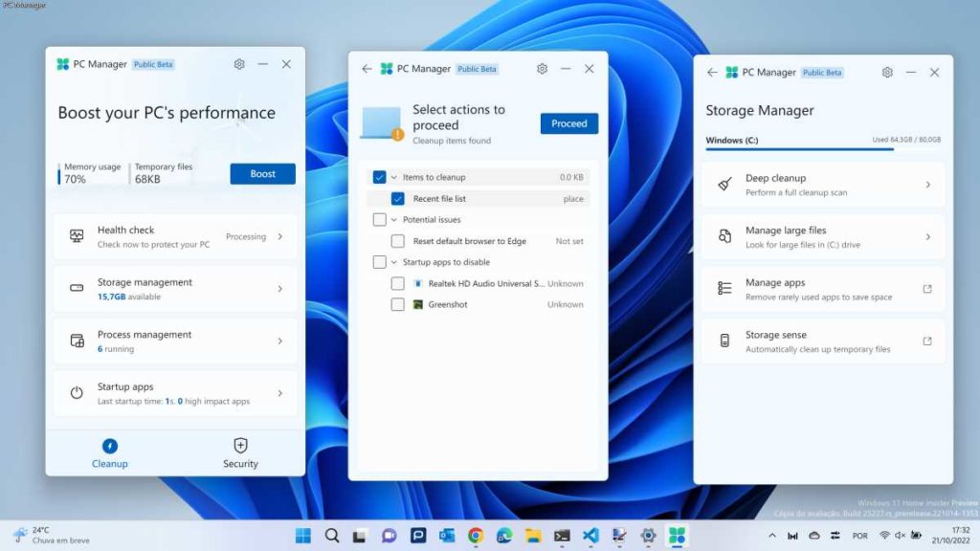Open Outlook from the taskbar
The height and width of the screenshot is (551, 980).
click(x=447, y=536)
